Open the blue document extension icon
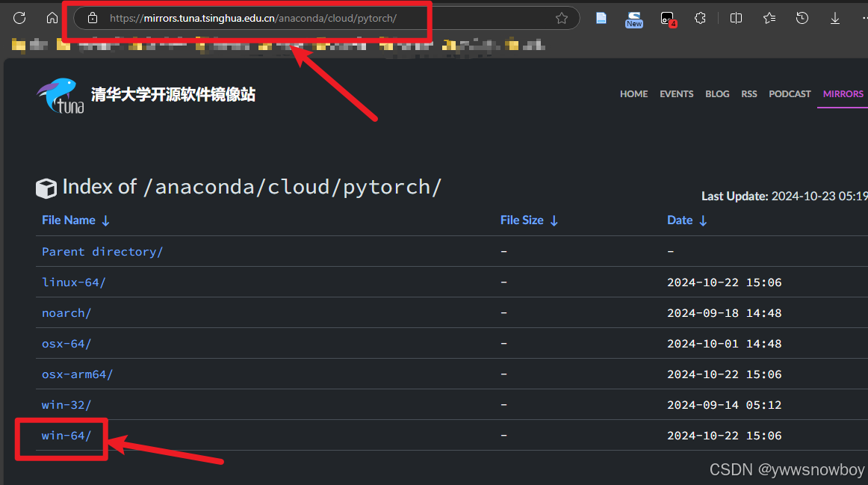 tap(601, 18)
